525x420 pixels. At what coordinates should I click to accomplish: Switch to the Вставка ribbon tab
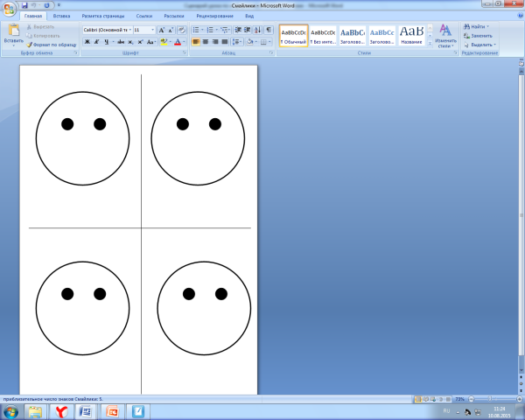click(x=61, y=16)
